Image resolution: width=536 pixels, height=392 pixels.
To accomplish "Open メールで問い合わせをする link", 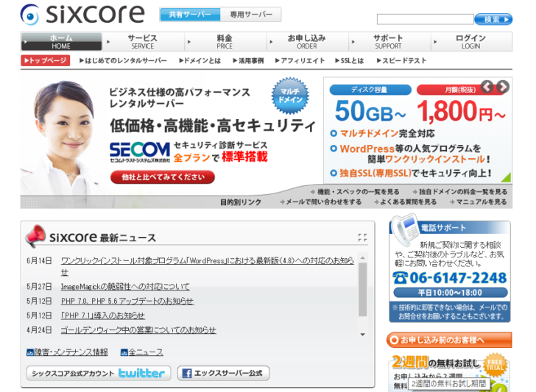I will (321, 202).
